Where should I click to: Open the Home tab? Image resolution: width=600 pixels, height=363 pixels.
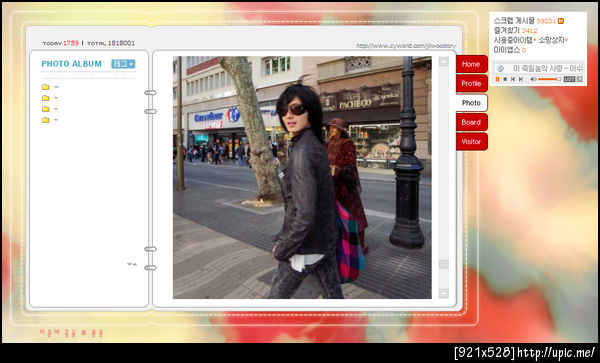coord(471,64)
